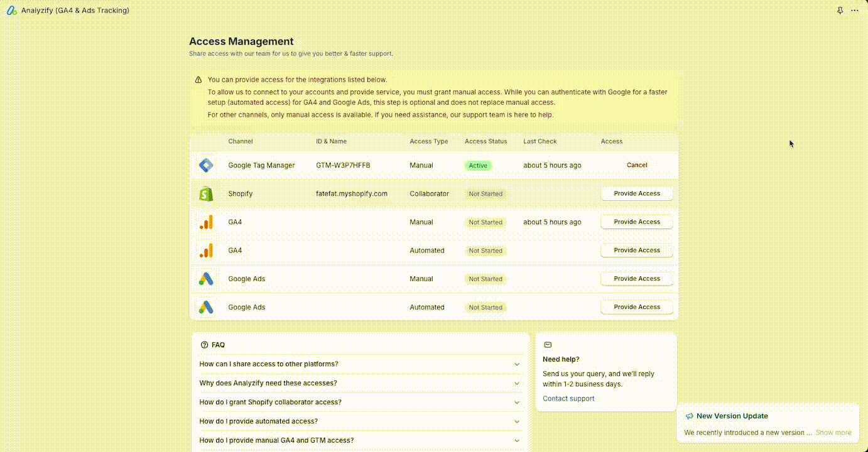
Task: Click the Active status badge
Action: point(478,166)
